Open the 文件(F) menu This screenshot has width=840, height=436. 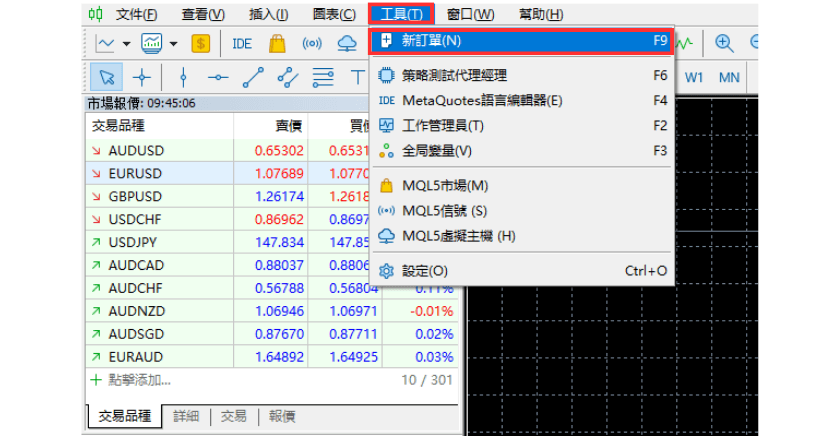point(136,14)
